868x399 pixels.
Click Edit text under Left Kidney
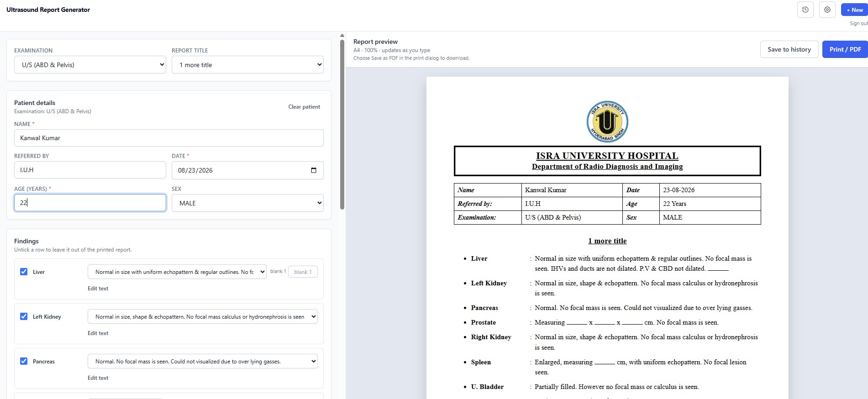click(98, 333)
